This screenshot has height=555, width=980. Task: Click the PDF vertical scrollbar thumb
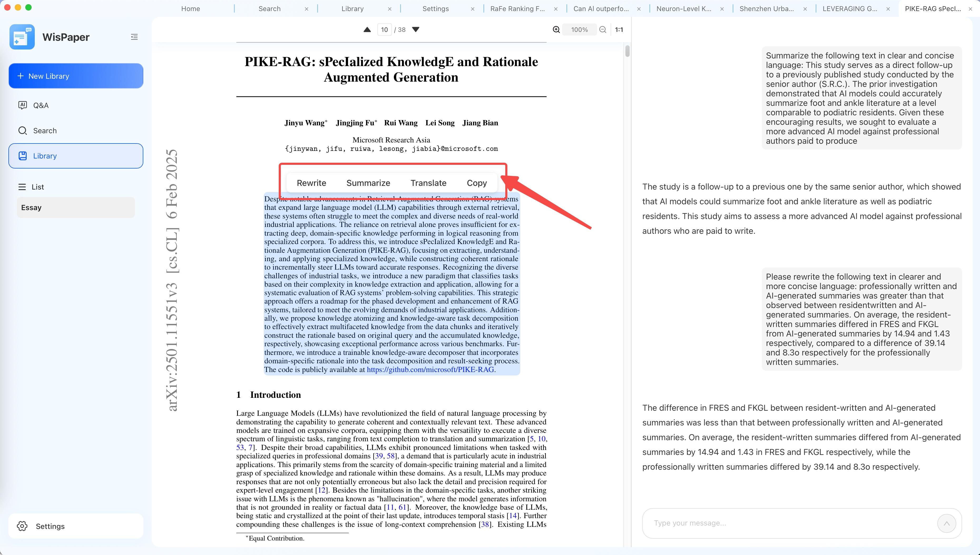(x=627, y=51)
